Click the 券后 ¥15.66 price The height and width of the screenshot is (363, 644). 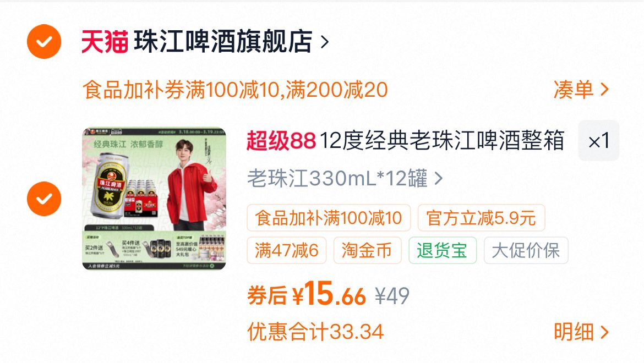click(307, 294)
